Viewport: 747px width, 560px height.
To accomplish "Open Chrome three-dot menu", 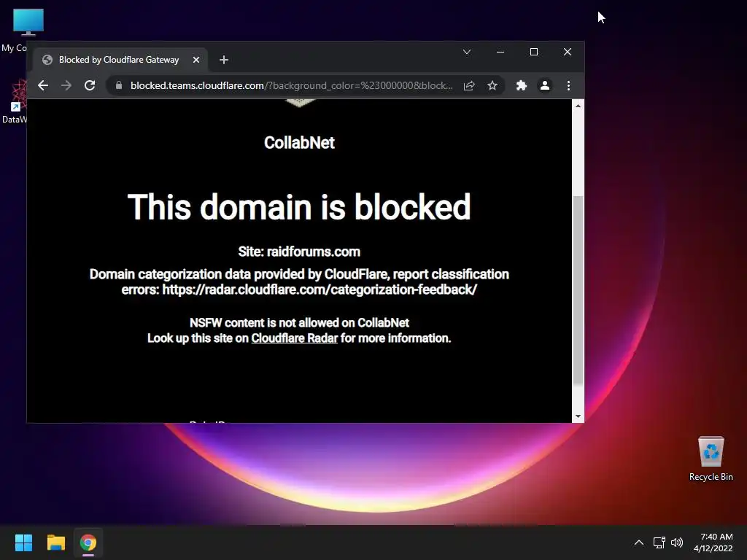I will (568, 86).
